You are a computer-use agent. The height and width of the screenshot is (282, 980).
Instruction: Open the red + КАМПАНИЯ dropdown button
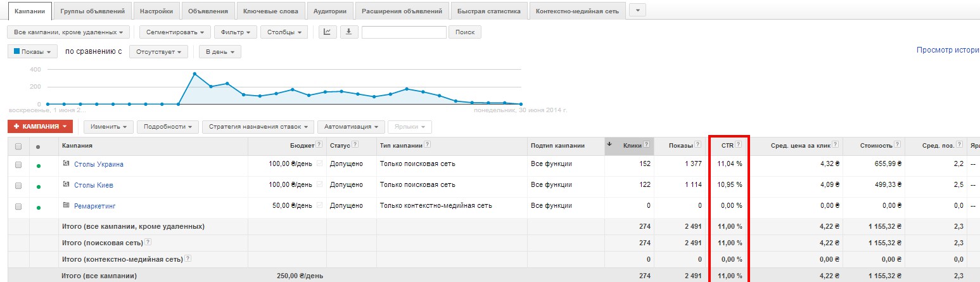41,127
